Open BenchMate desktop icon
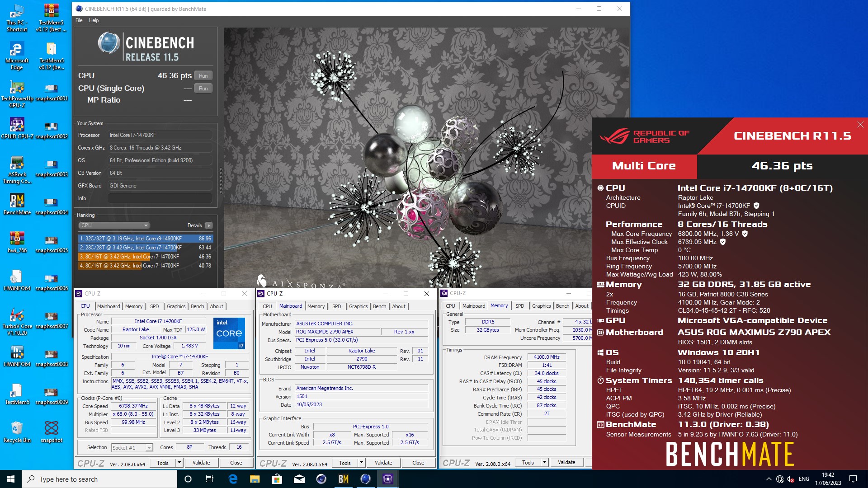Image resolution: width=868 pixels, height=488 pixels. tap(17, 204)
